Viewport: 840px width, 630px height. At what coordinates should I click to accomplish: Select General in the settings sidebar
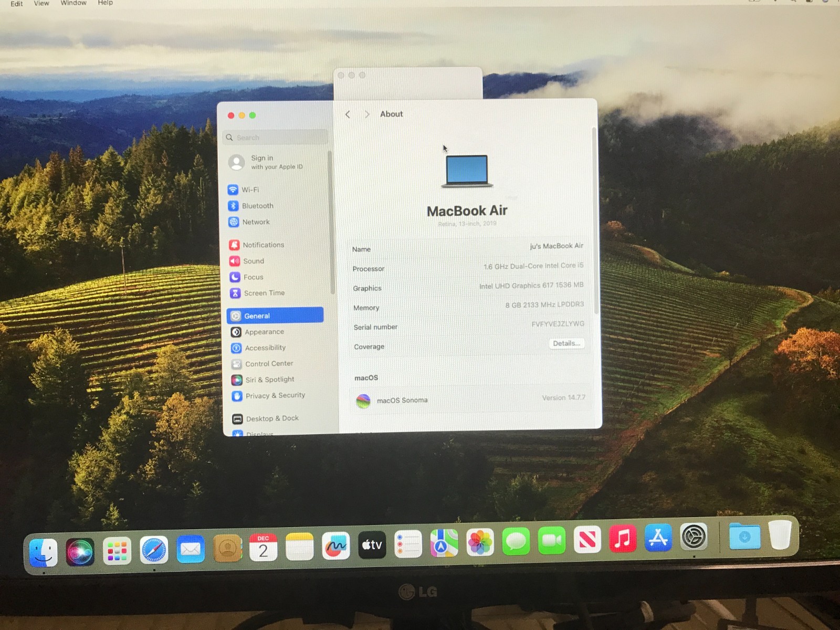(x=275, y=315)
